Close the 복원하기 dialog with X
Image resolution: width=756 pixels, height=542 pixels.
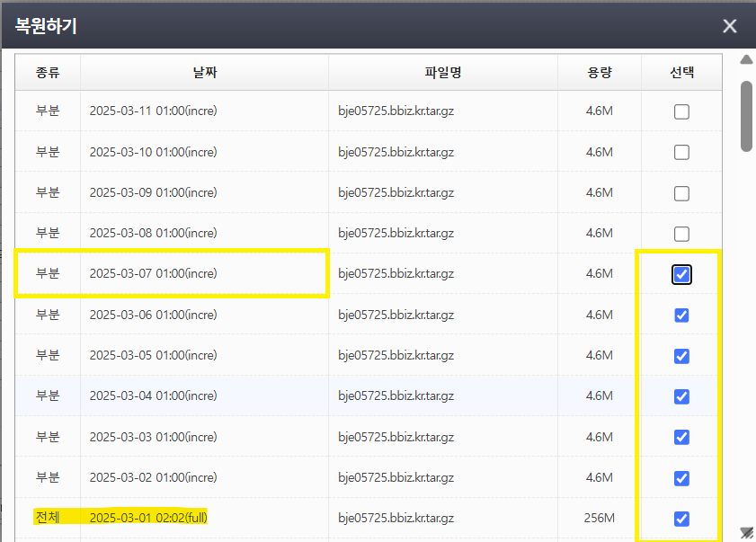coord(729,26)
